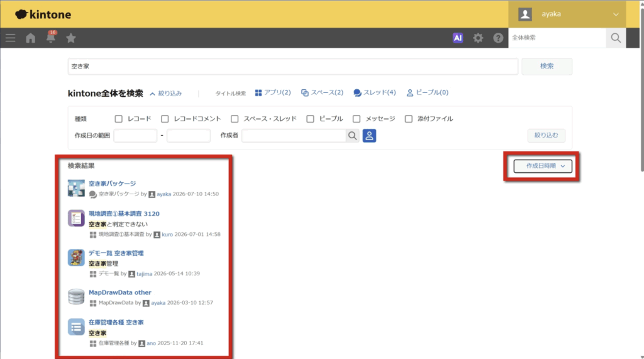Screen dimensions: 644x359
Task: Click the 現地調査①基本調査 result icon
Action: (76, 218)
